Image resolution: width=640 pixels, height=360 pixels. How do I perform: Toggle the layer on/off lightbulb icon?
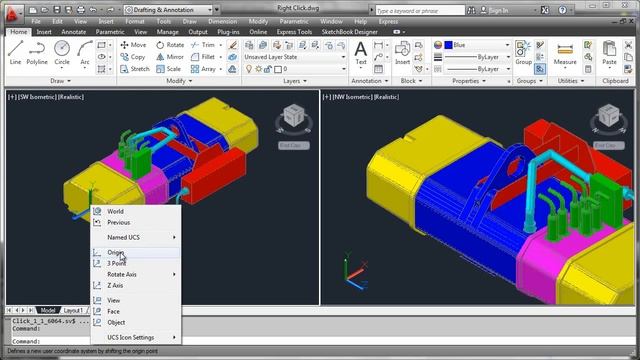pyautogui.click(x=249, y=69)
